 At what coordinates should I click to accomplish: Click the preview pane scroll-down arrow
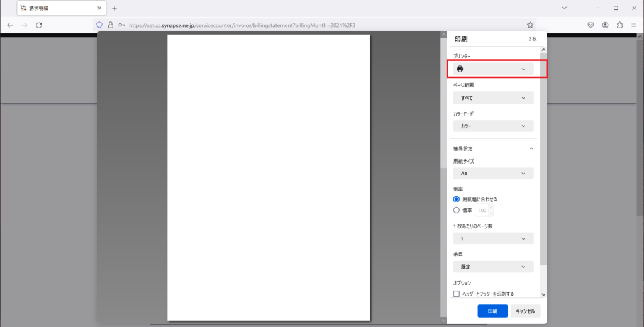[x=443, y=321]
